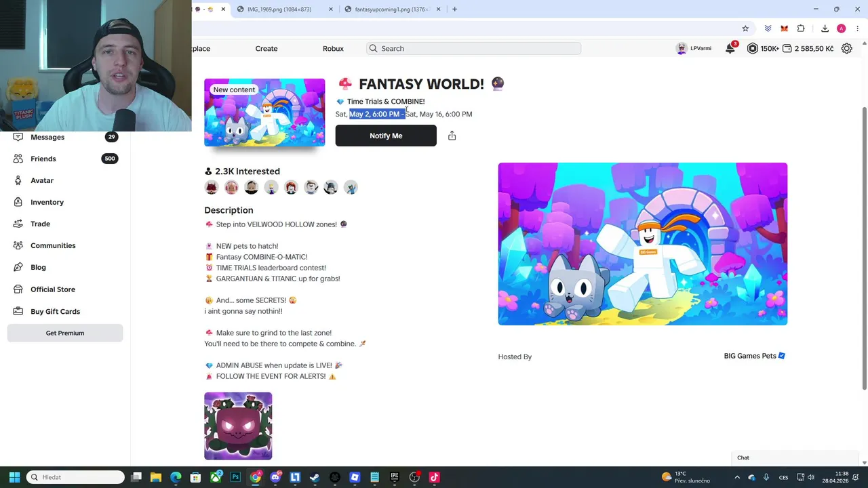
Task: Click the Get Premium button
Action: (x=65, y=333)
